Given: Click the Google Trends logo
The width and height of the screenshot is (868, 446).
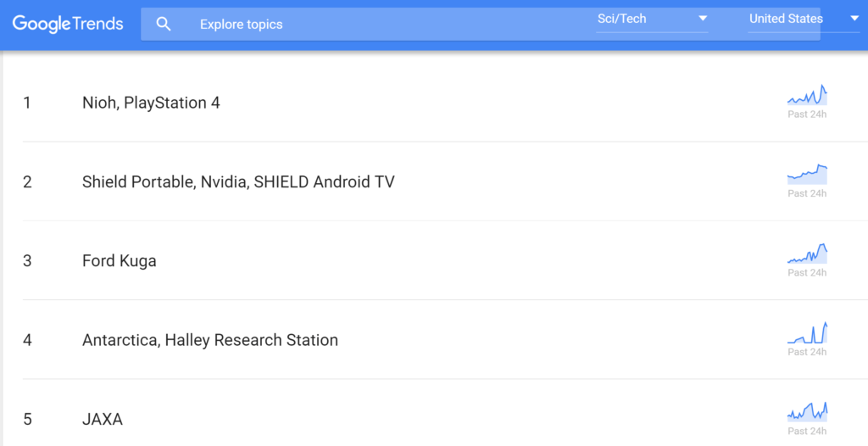Looking at the screenshot, I should (x=68, y=24).
